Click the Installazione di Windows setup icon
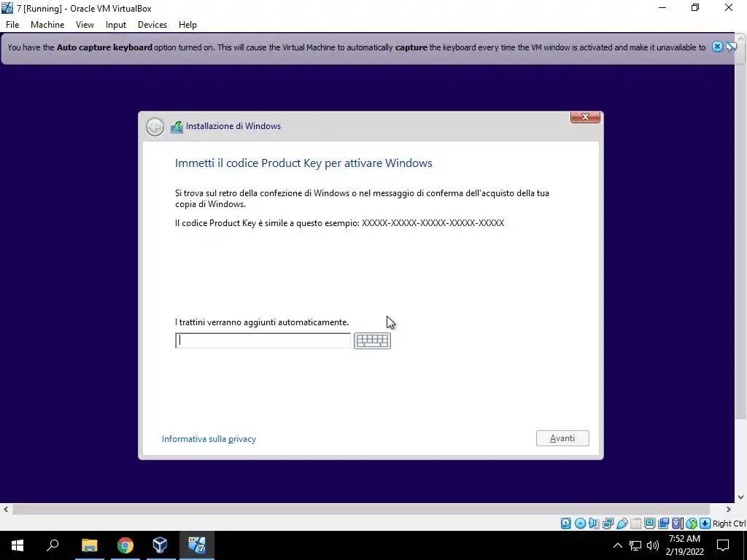This screenshot has height=560, width=747. point(177,127)
